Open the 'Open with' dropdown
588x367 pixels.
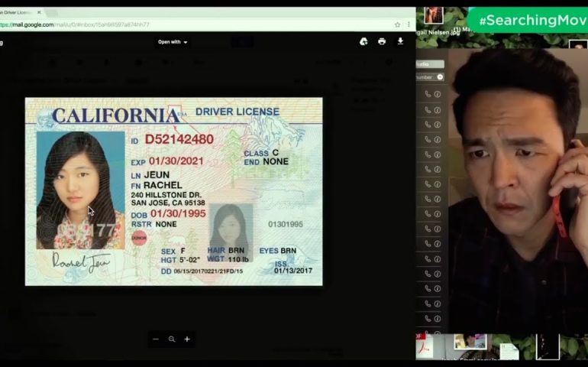(x=173, y=42)
